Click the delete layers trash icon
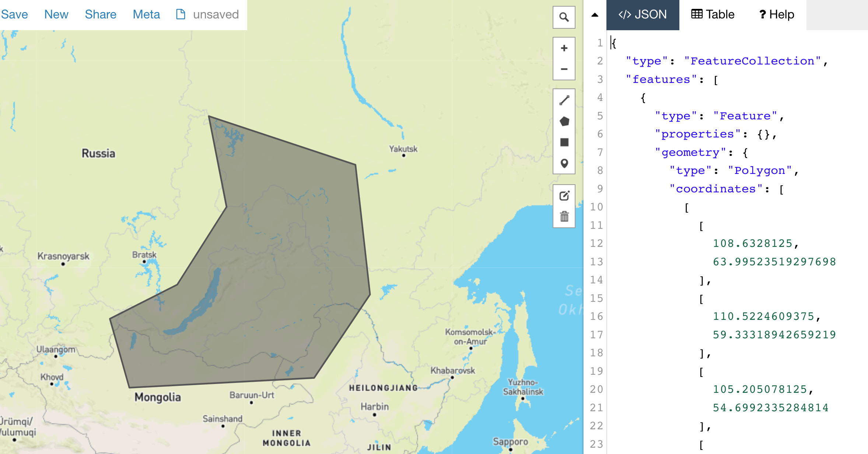The image size is (868, 454). pos(564,217)
